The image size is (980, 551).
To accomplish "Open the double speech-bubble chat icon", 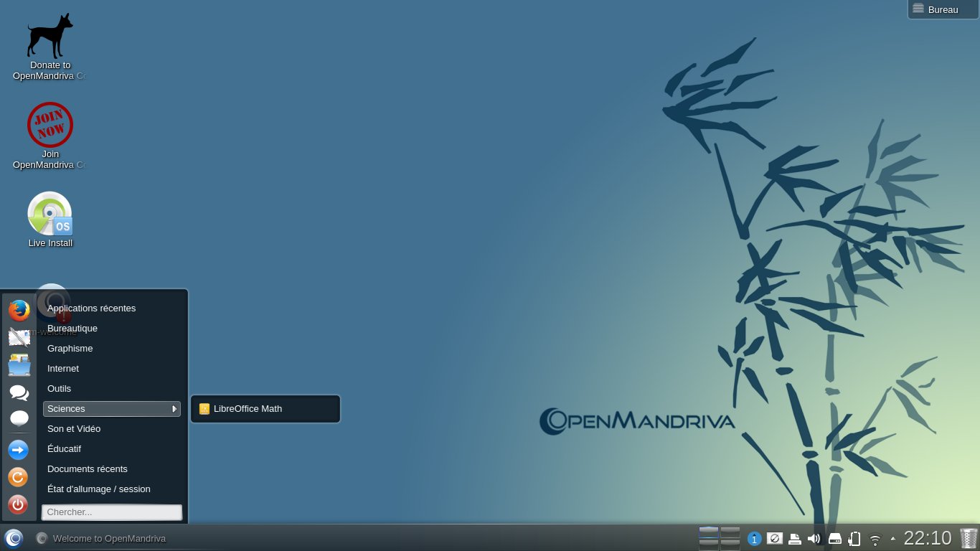I will coord(19,392).
